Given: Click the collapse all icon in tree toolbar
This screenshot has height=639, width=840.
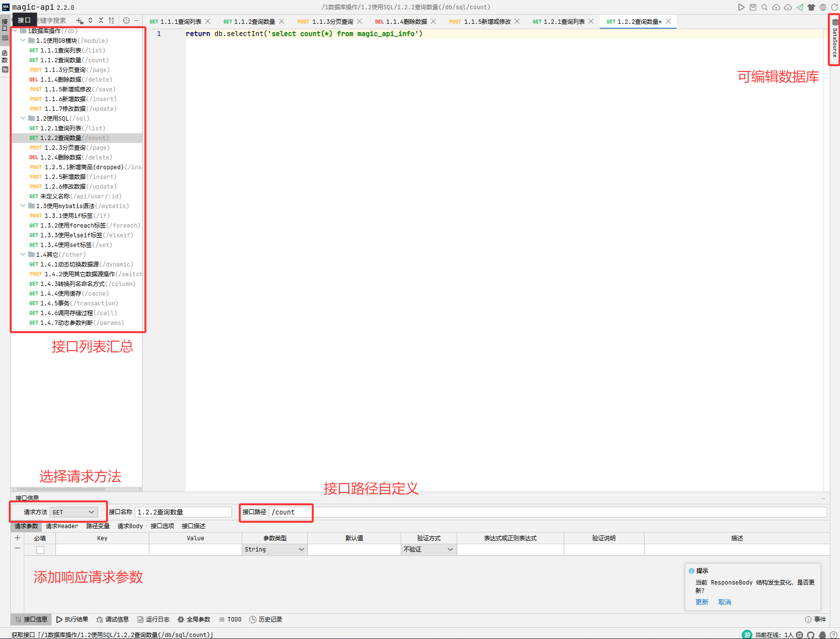Looking at the screenshot, I should click(101, 20).
